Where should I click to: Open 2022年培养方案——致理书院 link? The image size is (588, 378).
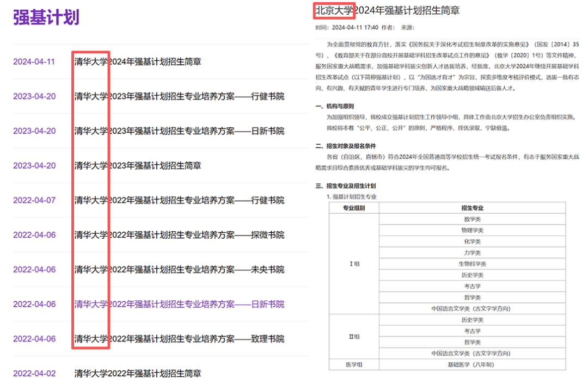click(179, 339)
